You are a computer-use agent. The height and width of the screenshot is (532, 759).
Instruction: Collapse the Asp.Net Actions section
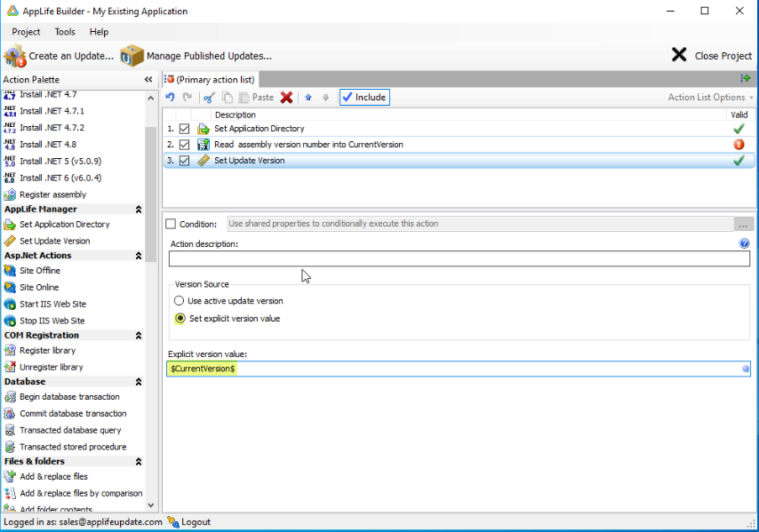[139, 256]
